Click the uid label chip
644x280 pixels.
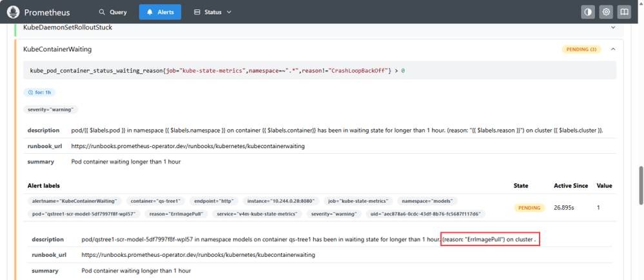pyautogui.click(x=426, y=214)
